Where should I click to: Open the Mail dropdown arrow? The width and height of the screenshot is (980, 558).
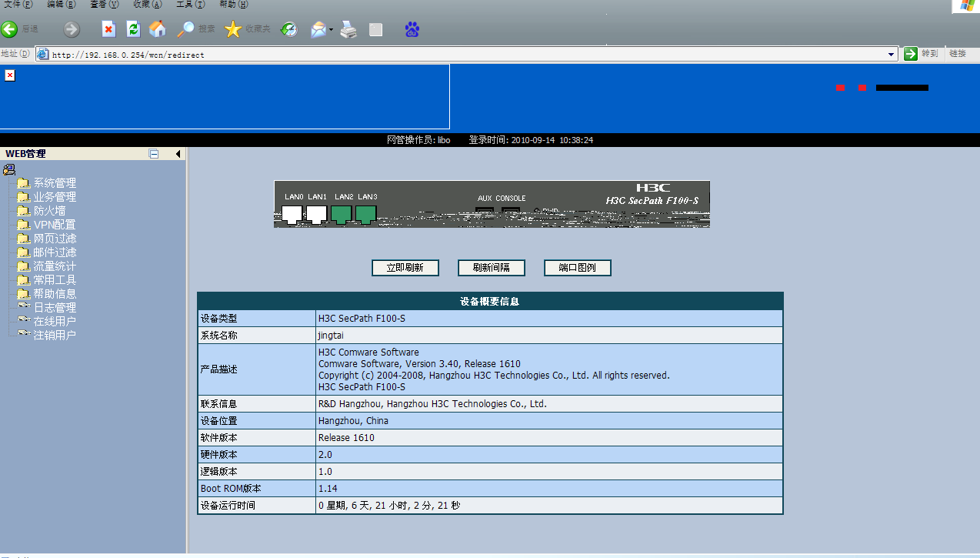click(x=331, y=31)
